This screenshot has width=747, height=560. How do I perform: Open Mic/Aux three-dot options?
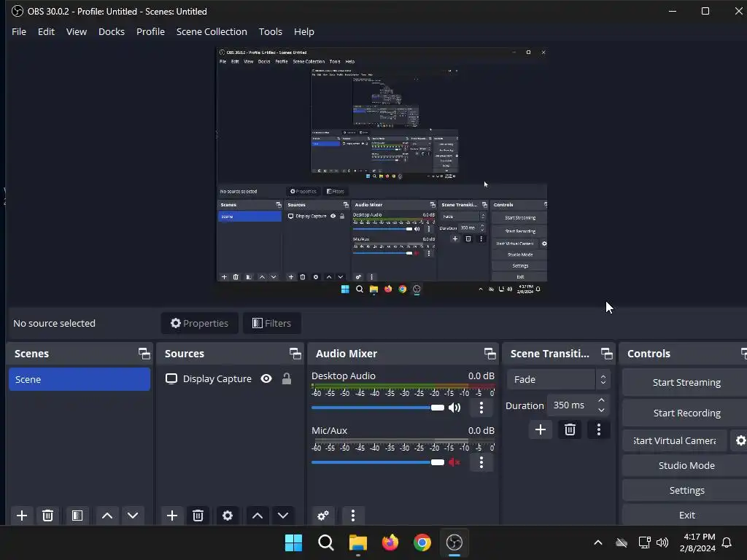tap(481, 462)
